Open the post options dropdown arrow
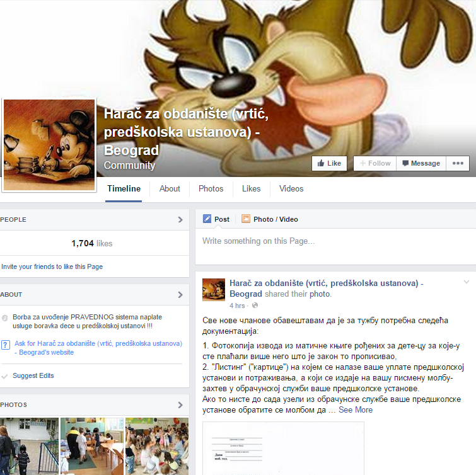Image resolution: width=476 pixels, height=475 pixels. point(467,282)
